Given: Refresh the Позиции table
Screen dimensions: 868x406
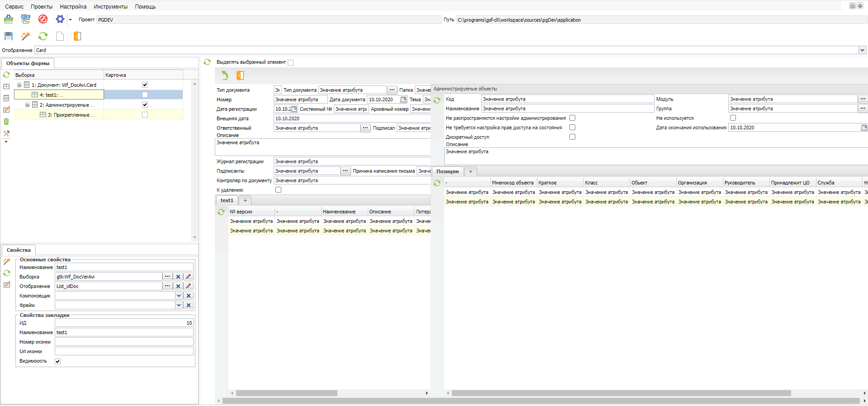Looking at the screenshot, I should 437,183.
